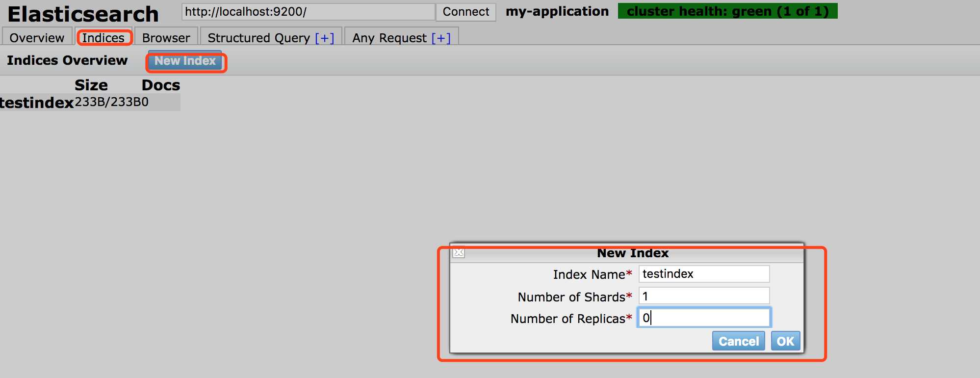The image size is (980, 378).
Task: Add a new Any Request tab with [+]
Action: (441, 38)
